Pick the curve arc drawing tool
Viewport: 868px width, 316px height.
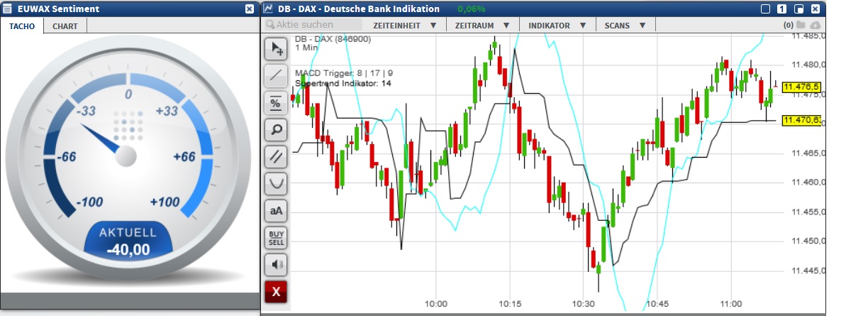pyautogui.click(x=276, y=184)
